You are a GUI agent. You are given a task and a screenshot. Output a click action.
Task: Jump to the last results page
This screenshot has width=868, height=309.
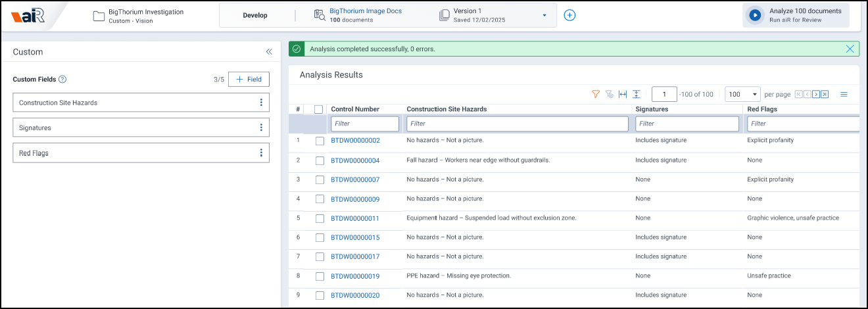point(825,95)
